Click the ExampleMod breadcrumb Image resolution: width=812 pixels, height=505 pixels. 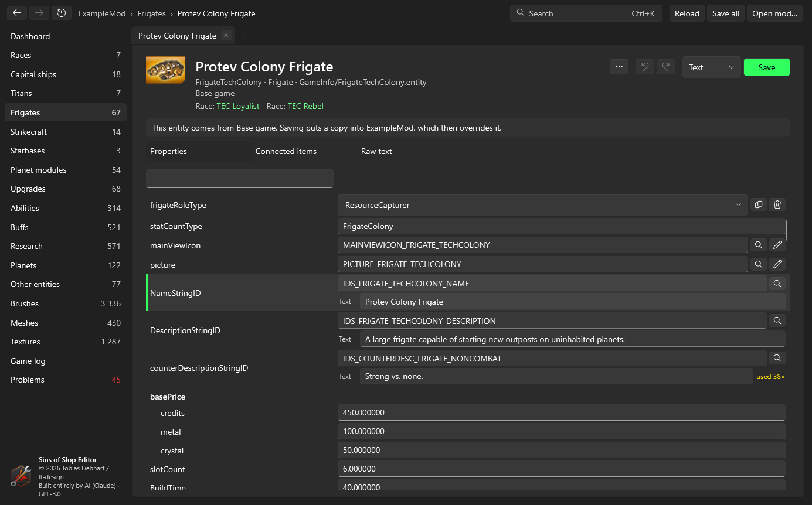(102, 13)
